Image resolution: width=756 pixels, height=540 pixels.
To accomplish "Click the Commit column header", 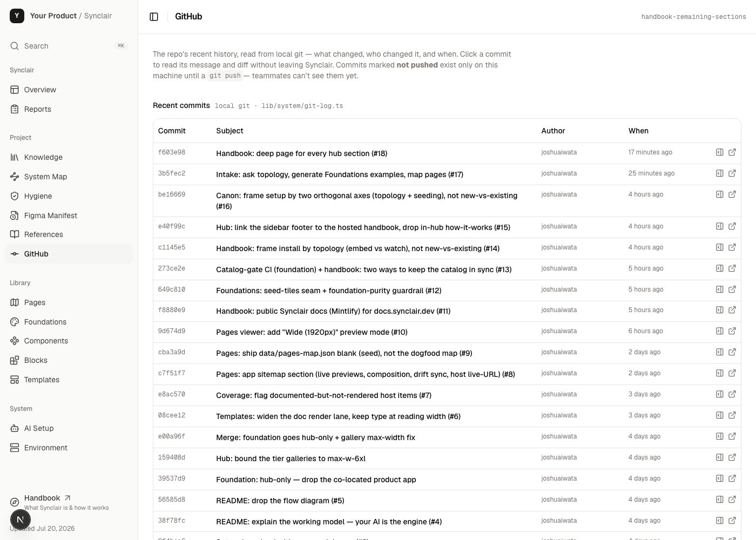I will (172, 131).
